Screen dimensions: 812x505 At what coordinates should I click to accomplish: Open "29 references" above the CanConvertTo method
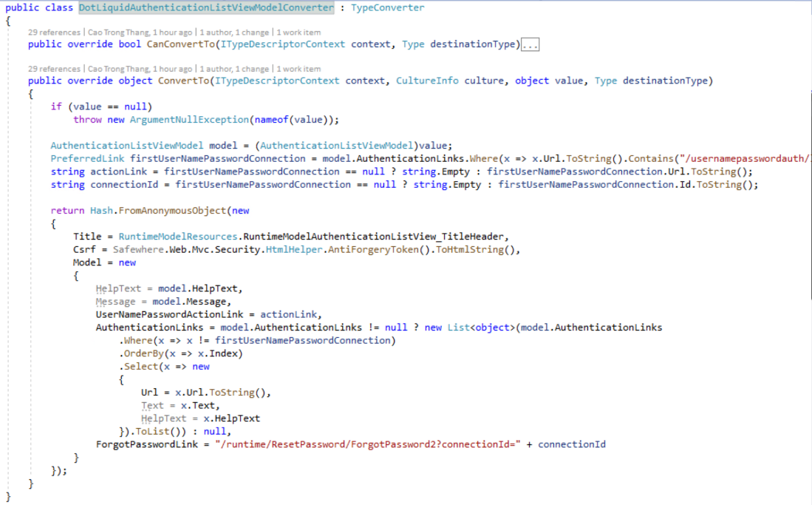54,33
